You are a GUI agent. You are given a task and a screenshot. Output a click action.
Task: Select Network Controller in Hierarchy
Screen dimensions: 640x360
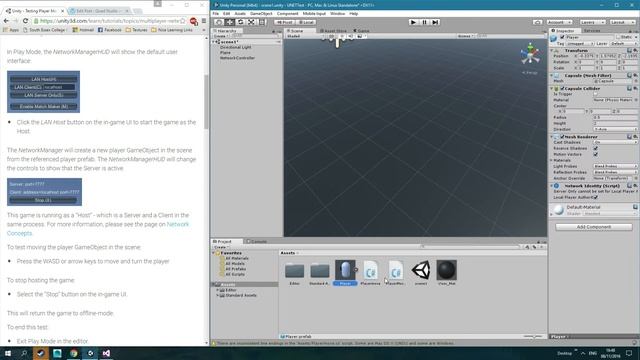pyautogui.click(x=237, y=58)
